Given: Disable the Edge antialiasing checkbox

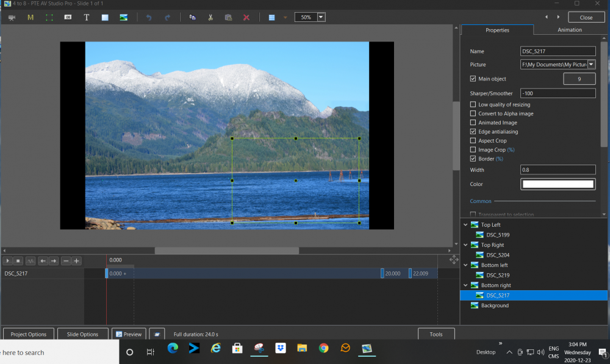Looking at the screenshot, I should pos(473,132).
